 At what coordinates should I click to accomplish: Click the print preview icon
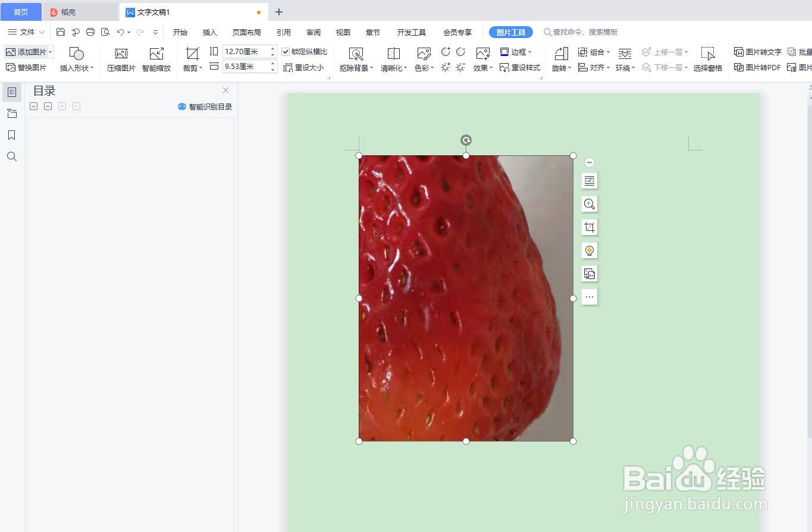(x=105, y=32)
